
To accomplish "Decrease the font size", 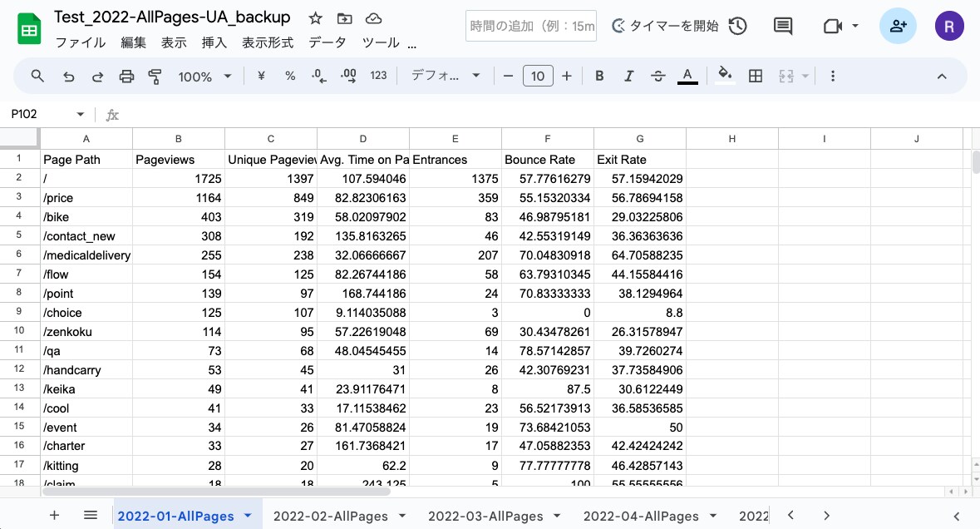I will click(x=508, y=77).
